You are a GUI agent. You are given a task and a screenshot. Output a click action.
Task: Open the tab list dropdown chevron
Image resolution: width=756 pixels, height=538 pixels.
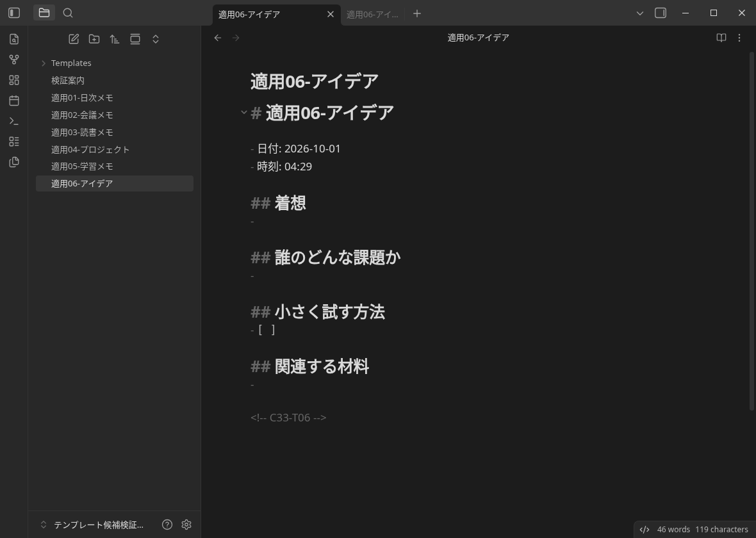click(x=640, y=13)
